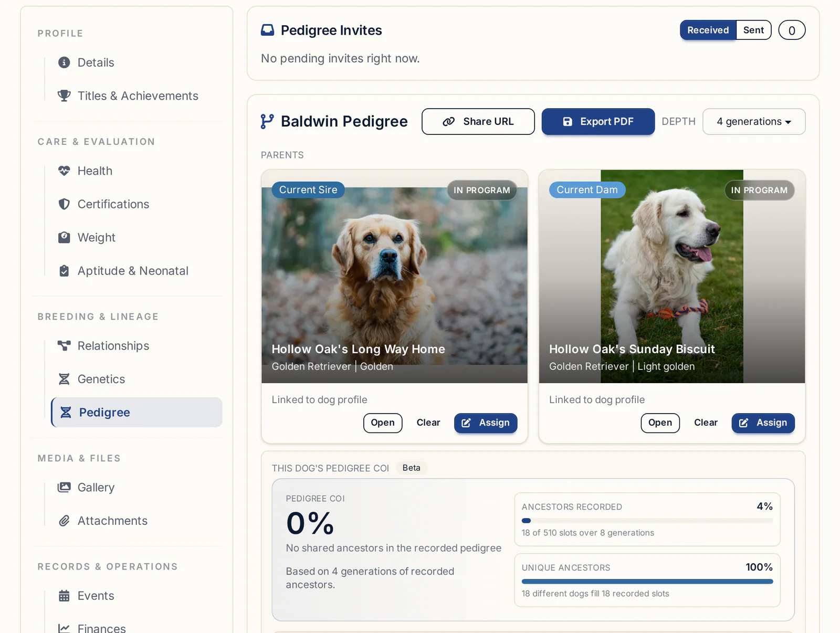
Task: Click the Relationships node icon
Action: tap(64, 345)
